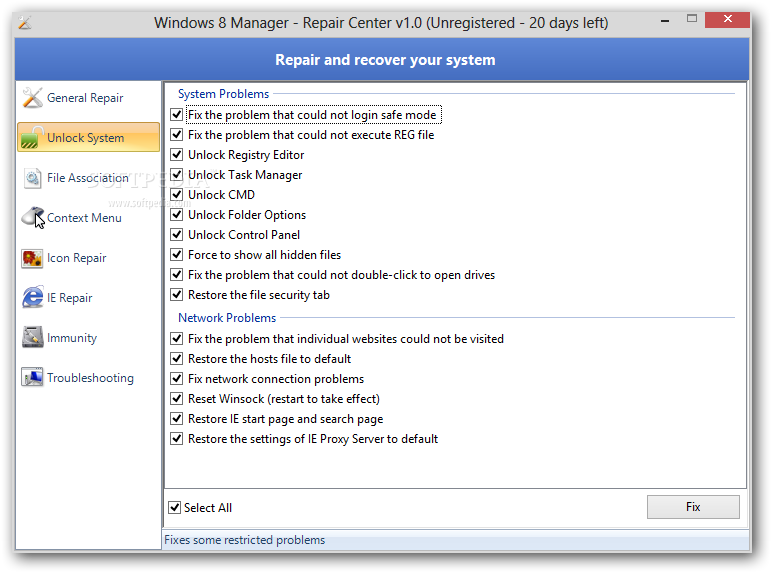
Task: Toggle Restore the file security tab
Action: [176, 295]
